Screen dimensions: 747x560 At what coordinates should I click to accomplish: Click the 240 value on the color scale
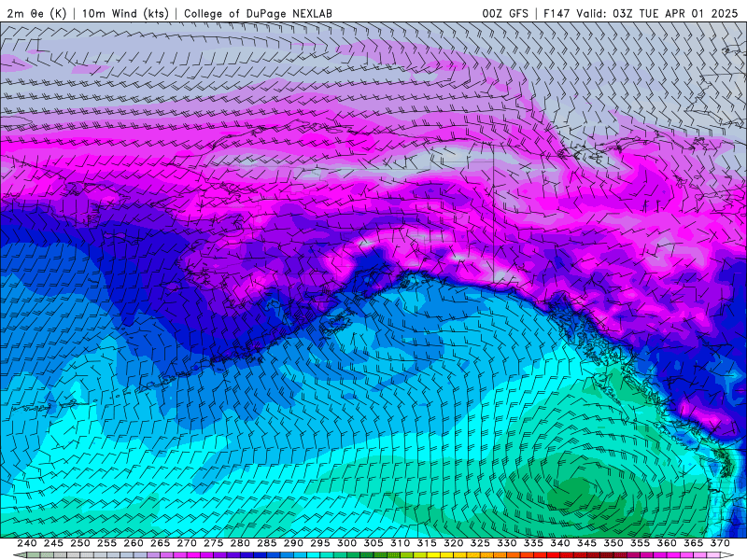(x=27, y=543)
